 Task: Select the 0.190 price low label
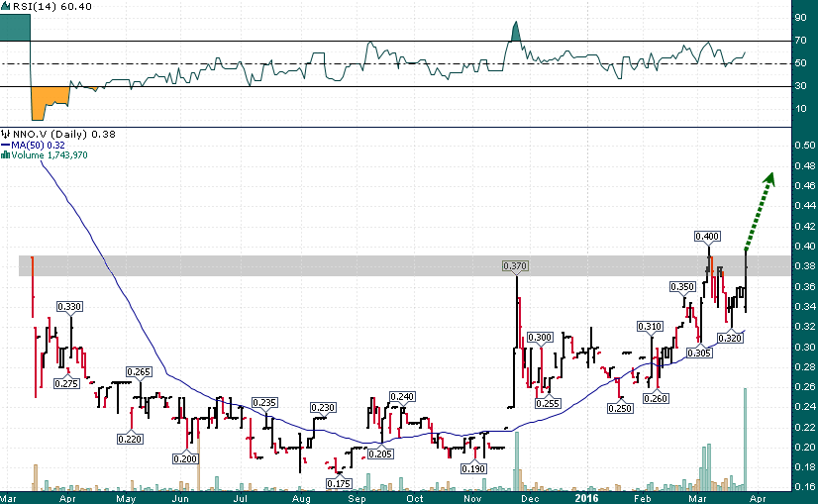[473, 468]
